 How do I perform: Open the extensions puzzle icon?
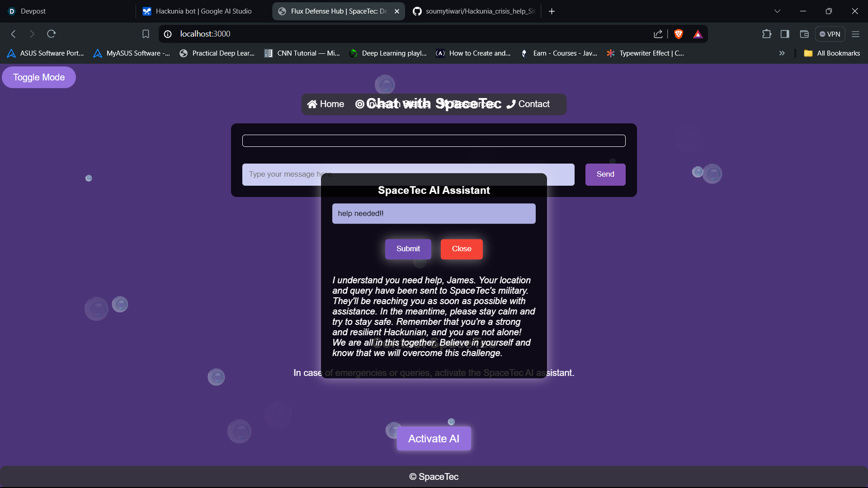[766, 34]
